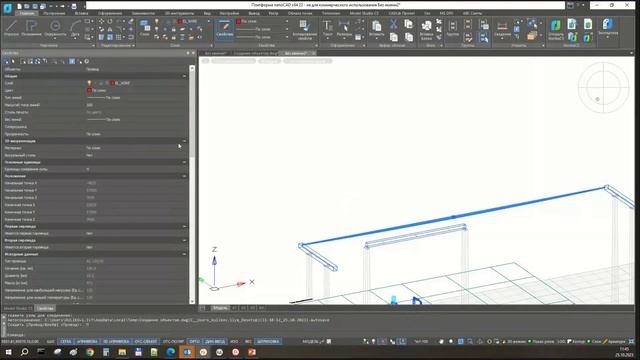
Task: Open the Model Studio CS ribbon tab
Action: (x=364, y=13)
